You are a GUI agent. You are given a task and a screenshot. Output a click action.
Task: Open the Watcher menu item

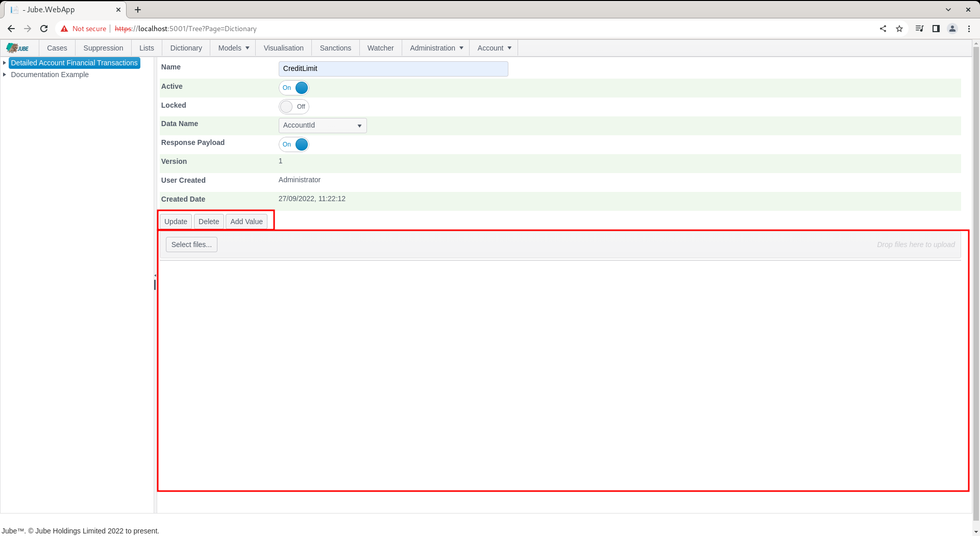coord(380,48)
